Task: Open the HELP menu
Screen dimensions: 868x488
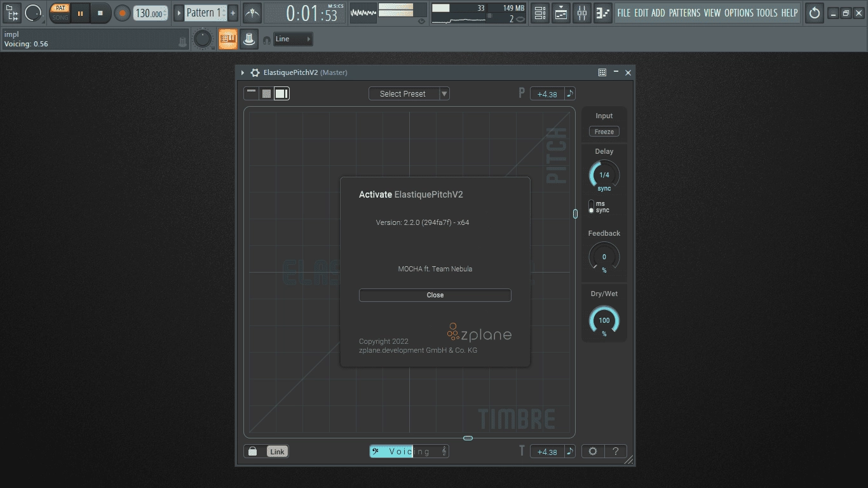Action: (789, 13)
